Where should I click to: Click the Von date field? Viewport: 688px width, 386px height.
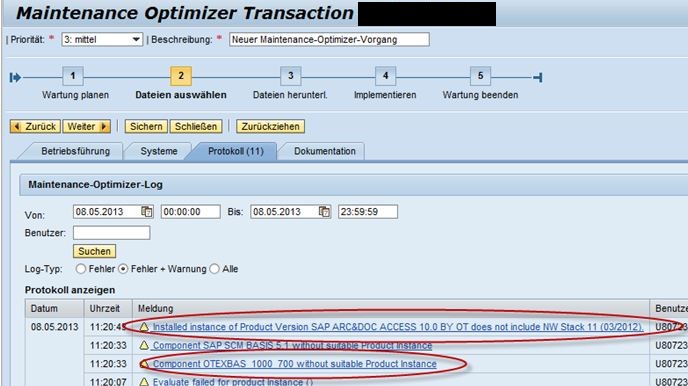107,211
